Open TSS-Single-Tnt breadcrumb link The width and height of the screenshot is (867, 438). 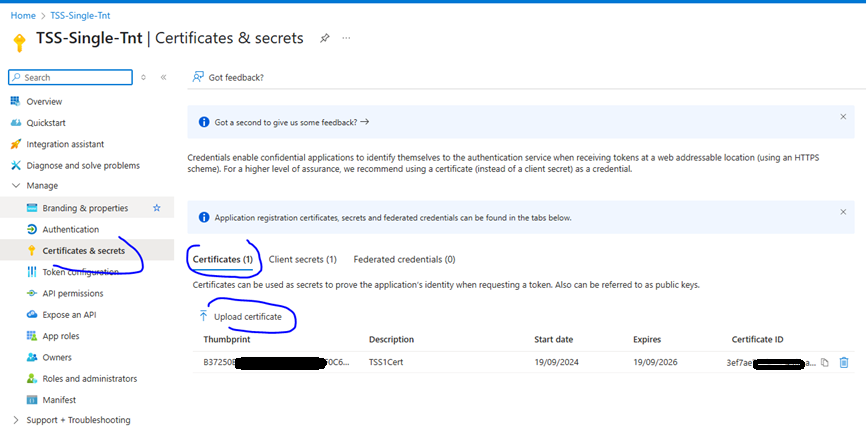click(80, 15)
